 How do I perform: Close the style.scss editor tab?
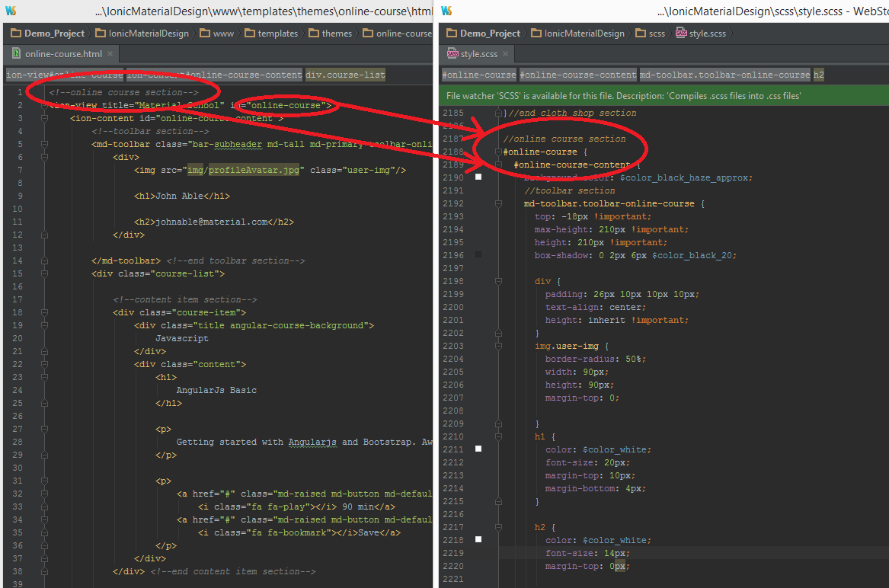pyautogui.click(x=504, y=54)
